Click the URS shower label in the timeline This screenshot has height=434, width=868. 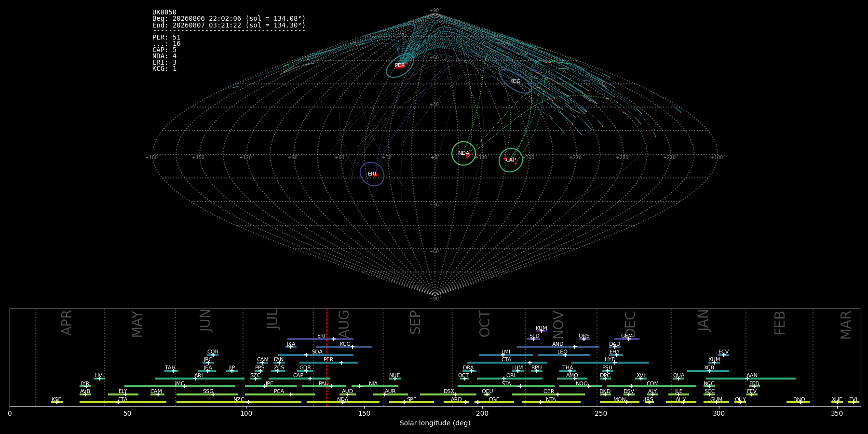coord(648,400)
